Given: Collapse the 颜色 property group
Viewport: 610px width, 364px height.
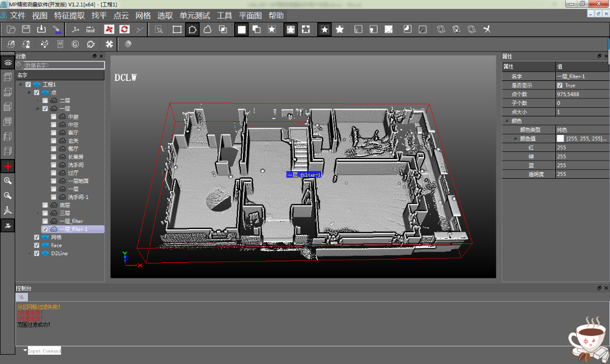Looking at the screenshot, I should (x=507, y=121).
